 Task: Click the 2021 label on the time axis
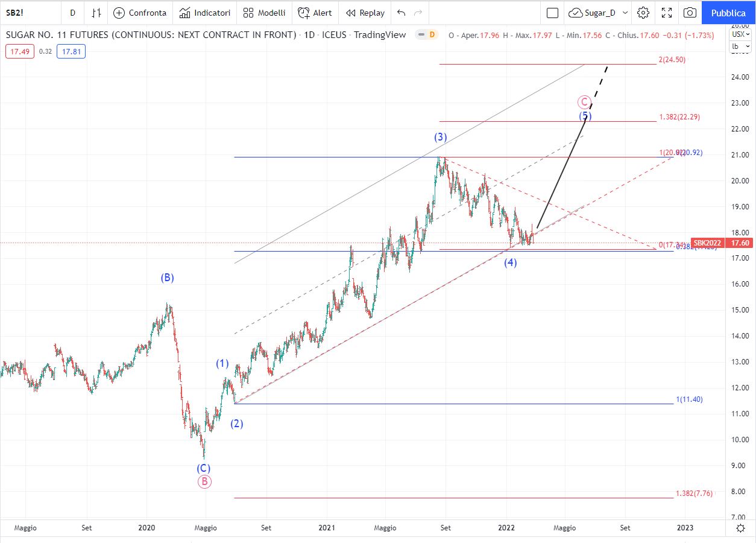327,528
